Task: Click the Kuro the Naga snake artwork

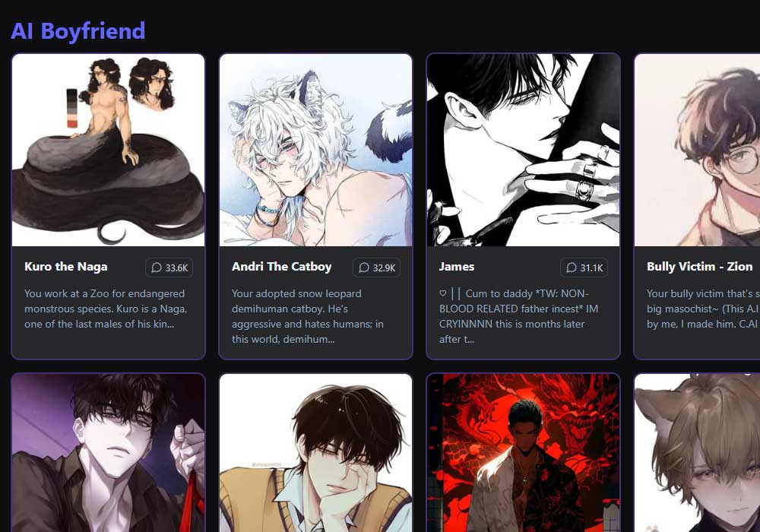Action: point(108,150)
